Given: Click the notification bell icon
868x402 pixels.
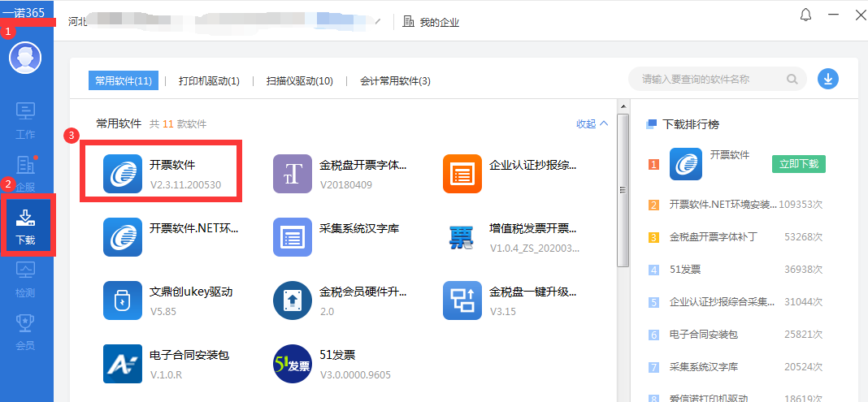Looking at the screenshot, I should [806, 15].
